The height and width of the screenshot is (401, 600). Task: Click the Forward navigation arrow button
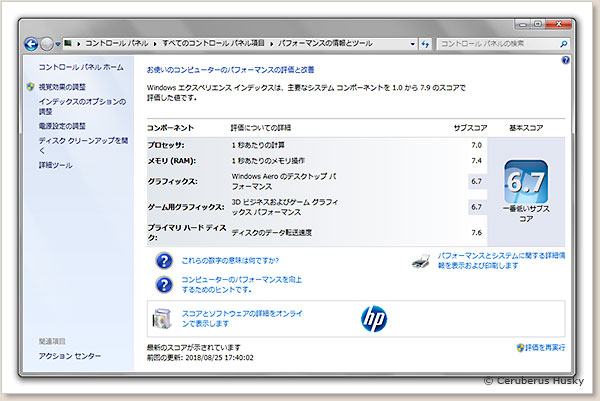47,44
